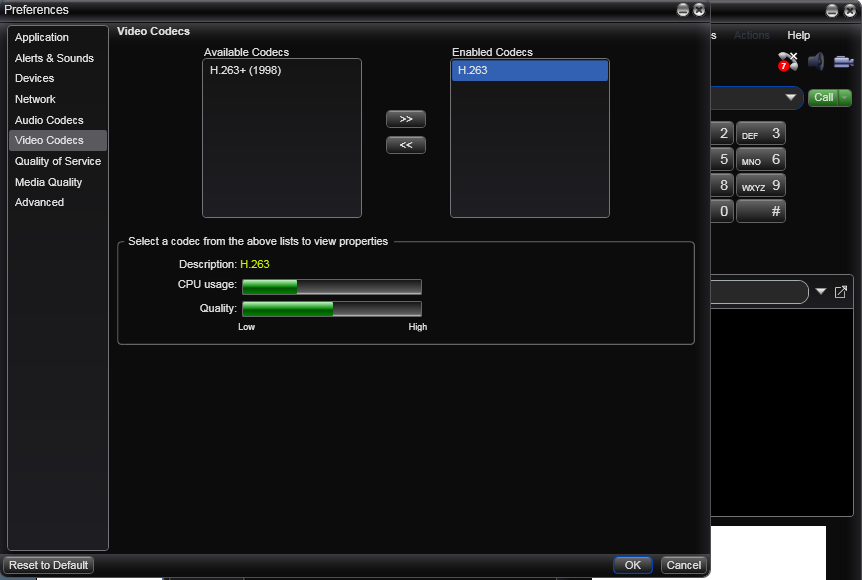
Task: Minimize the softphone main window
Action: [832, 10]
